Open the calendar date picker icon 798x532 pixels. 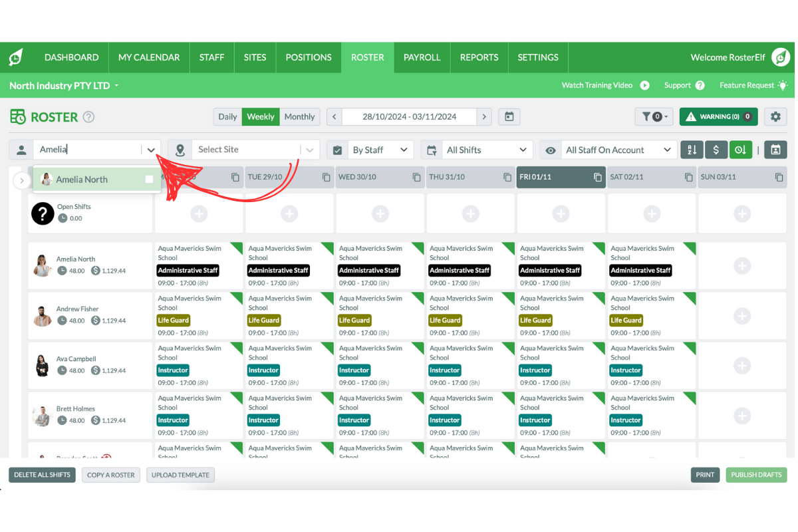tap(509, 116)
